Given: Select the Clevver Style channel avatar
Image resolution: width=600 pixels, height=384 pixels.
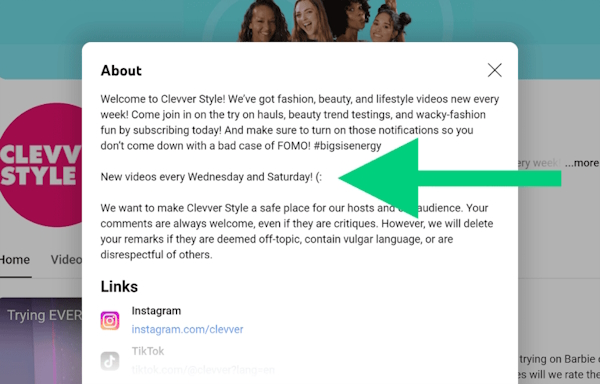Looking at the screenshot, I should (41, 165).
